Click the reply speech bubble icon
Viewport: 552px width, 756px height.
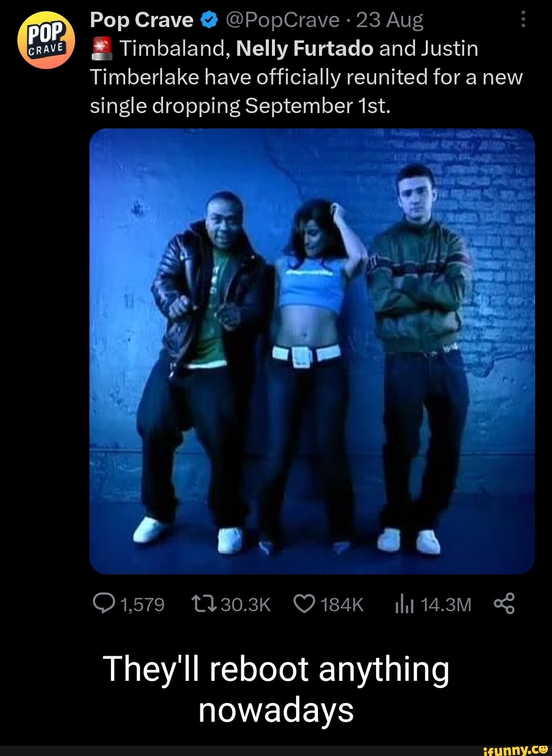coord(104,604)
